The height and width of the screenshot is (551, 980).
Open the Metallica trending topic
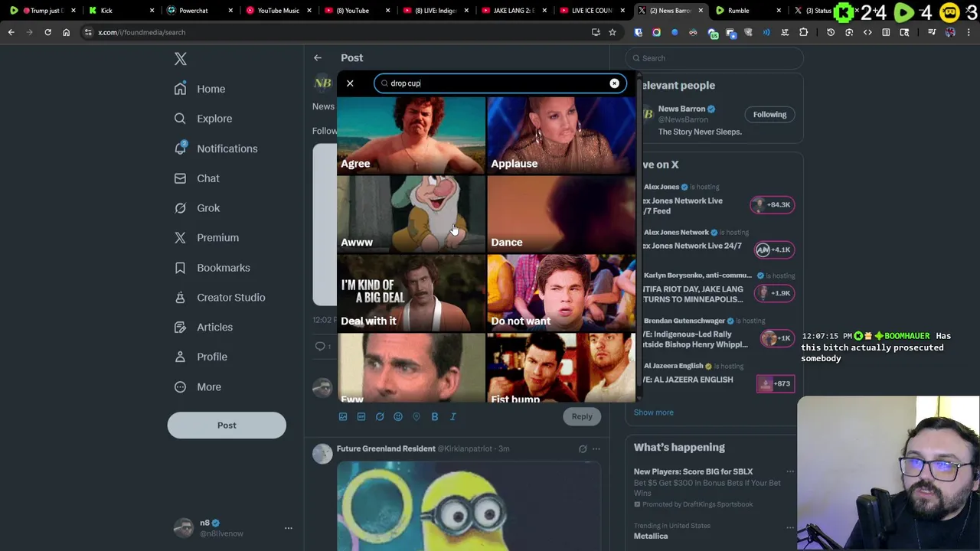[651, 536]
